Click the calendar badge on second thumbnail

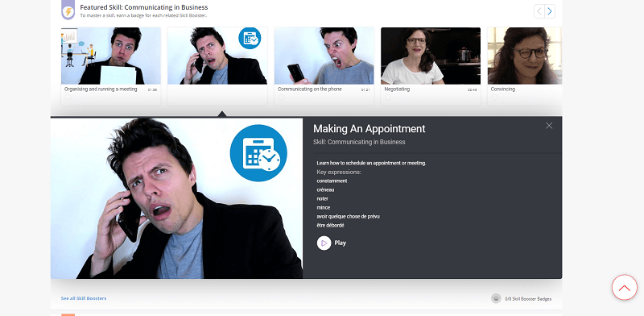(x=250, y=38)
